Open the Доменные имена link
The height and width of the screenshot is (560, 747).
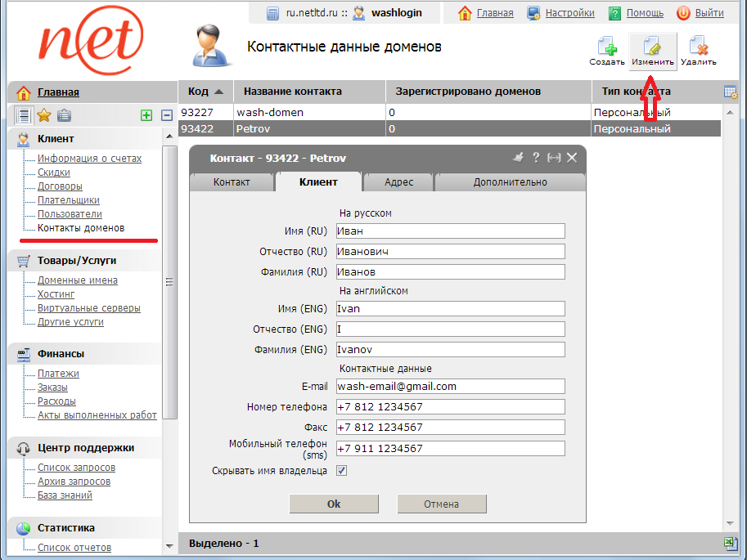(x=78, y=280)
